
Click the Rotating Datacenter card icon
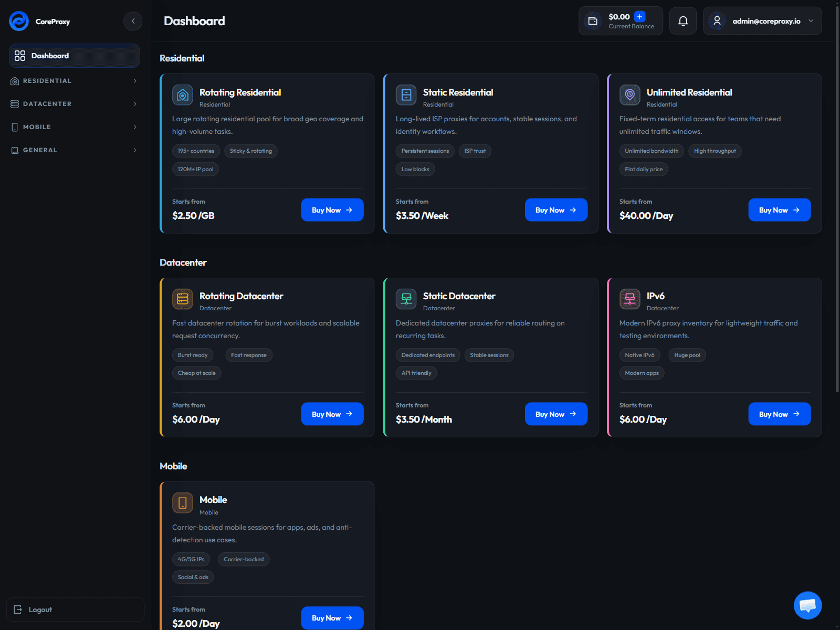pyautogui.click(x=183, y=299)
